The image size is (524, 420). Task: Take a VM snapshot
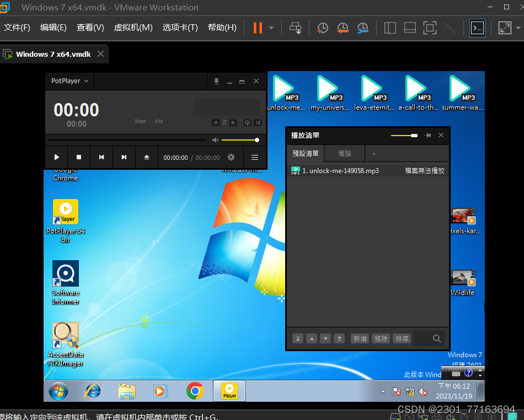click(x=323, y=28)
